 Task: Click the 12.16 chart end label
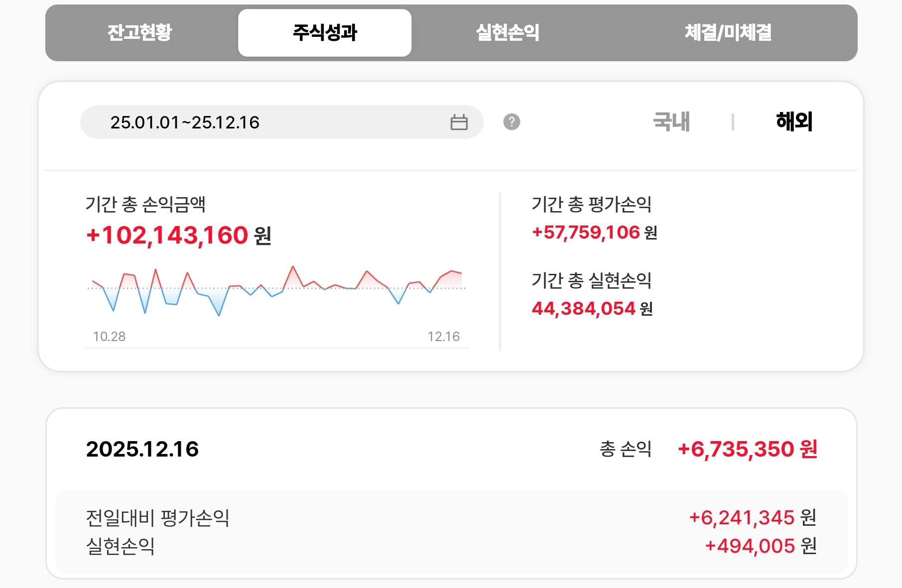pyautogui.click(x=445, y=337)
